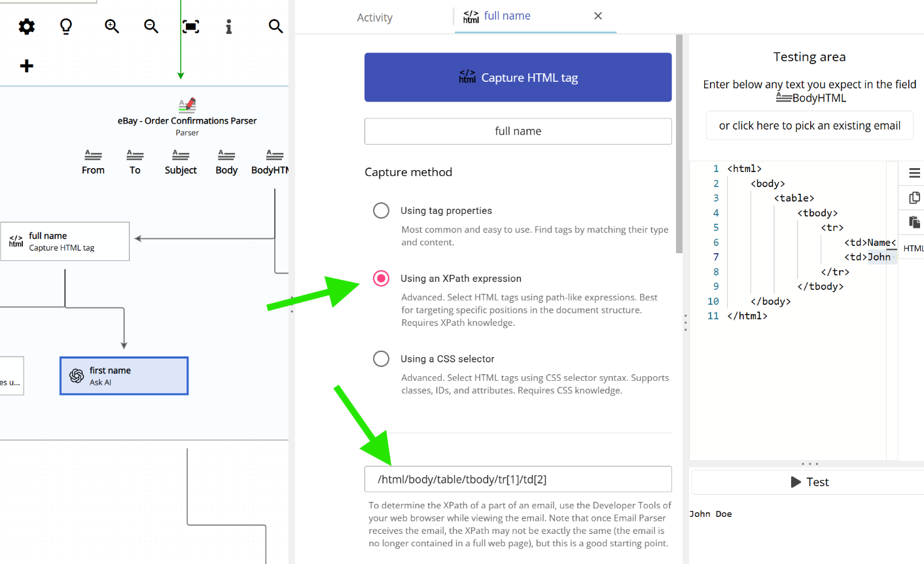
Task: Zoom out of the flowchart canvas
Action: pyautogui.click(x=151, y=26)
